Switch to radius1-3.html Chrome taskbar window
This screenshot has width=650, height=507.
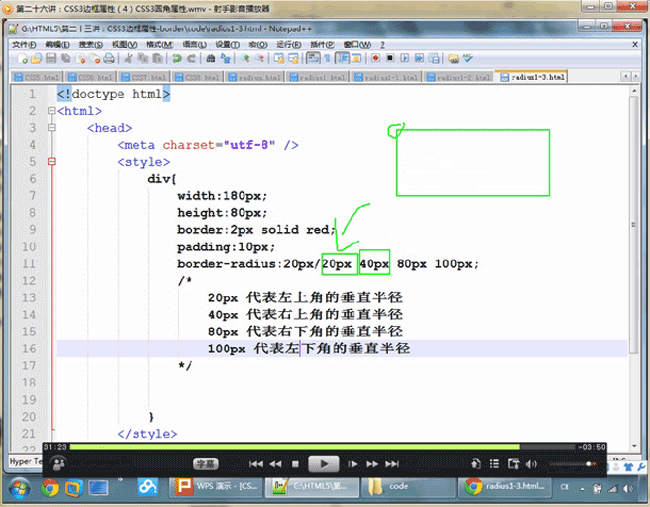[x=504, y=486]
